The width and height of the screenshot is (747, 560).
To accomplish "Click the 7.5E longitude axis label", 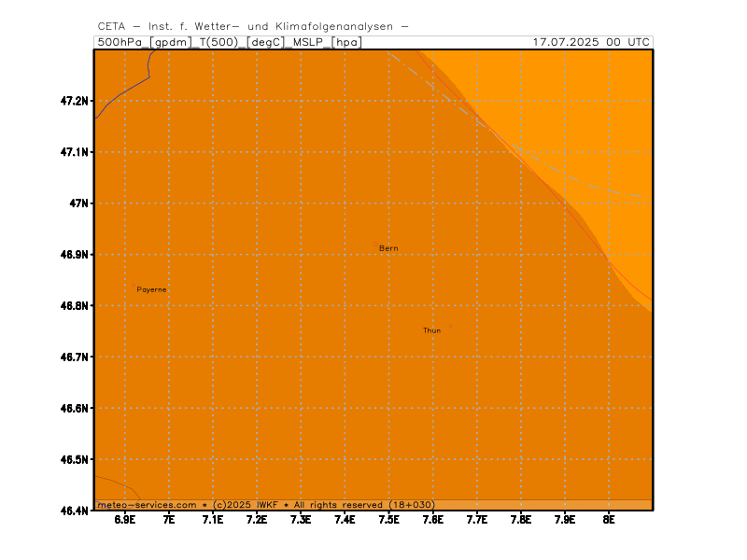I will tap(388, 519).
